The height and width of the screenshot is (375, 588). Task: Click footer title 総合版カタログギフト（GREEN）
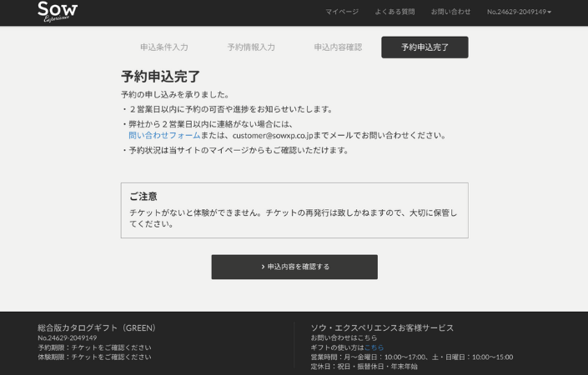(97, 327)
